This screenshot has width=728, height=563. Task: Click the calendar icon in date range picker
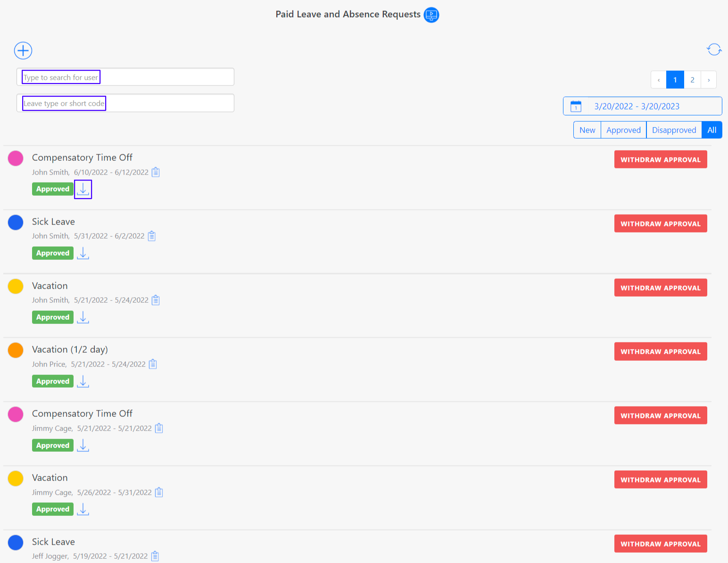click(576, 106)
